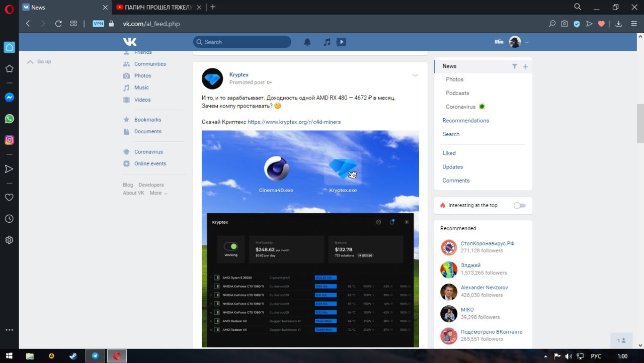Open the sidebar heart bookmarks panel
This screenshot has width=644, height=363.
point(9,198)
